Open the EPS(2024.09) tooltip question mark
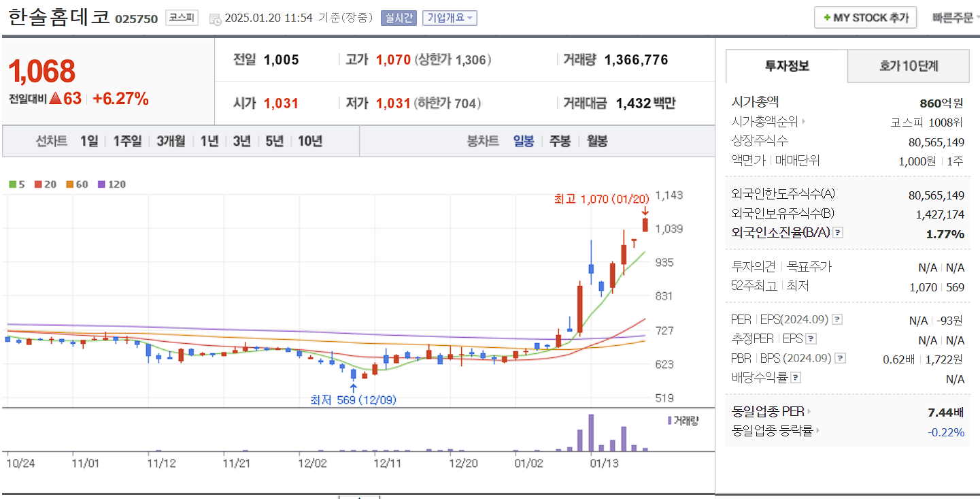Screen dimensions: 980x499 coord(839,319)
